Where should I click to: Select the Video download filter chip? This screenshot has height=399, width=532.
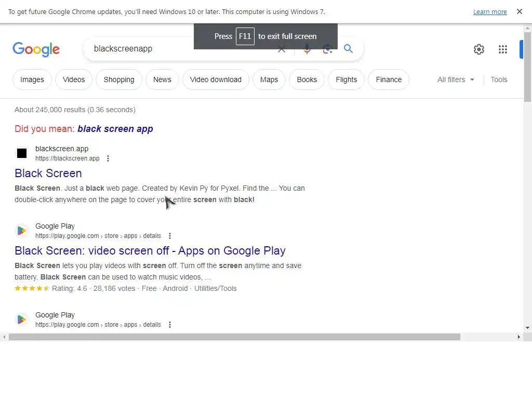[x=216, y=79]
